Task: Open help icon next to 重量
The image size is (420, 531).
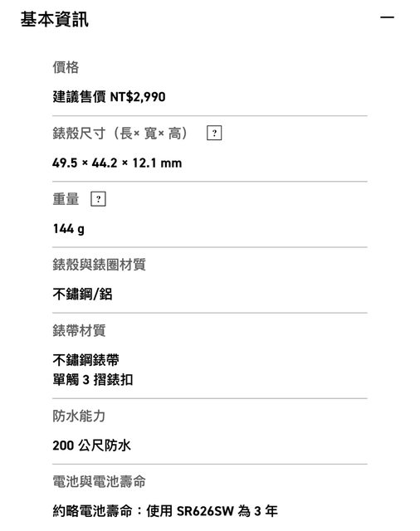Action: point(98,199)
